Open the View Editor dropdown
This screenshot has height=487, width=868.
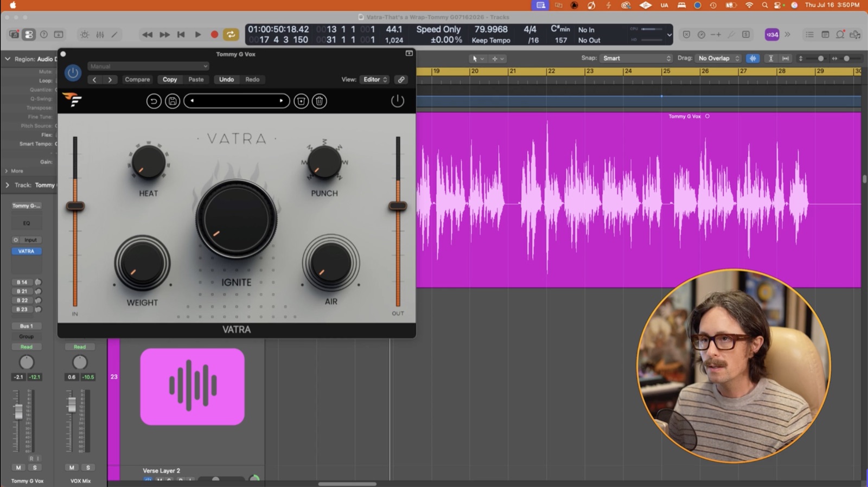[x=375, y=80]
